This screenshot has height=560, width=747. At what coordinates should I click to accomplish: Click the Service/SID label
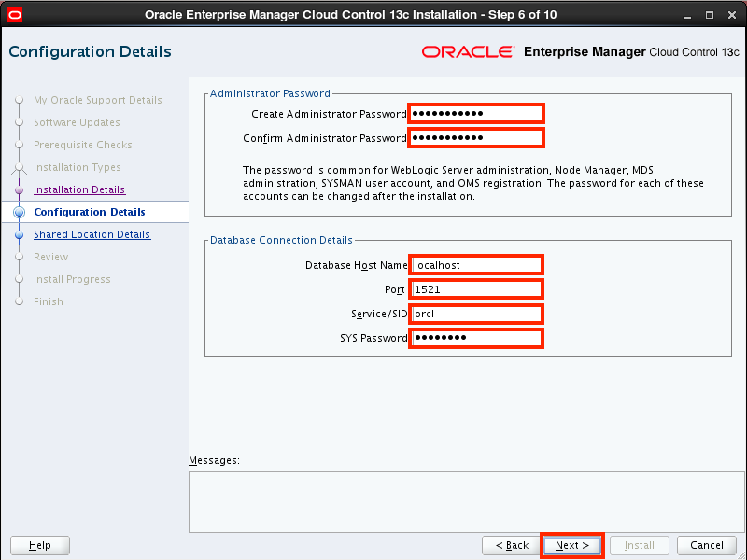[379, 314]
